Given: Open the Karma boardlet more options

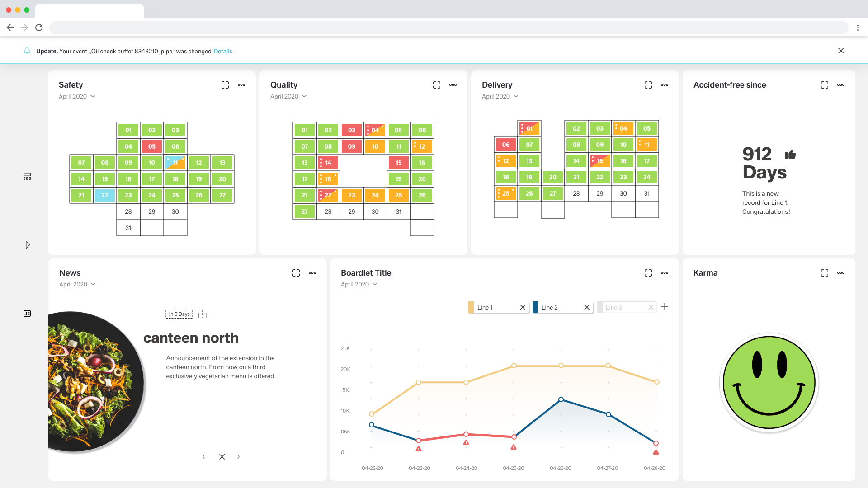Looking at the screenshot, I should pos(841,273).
